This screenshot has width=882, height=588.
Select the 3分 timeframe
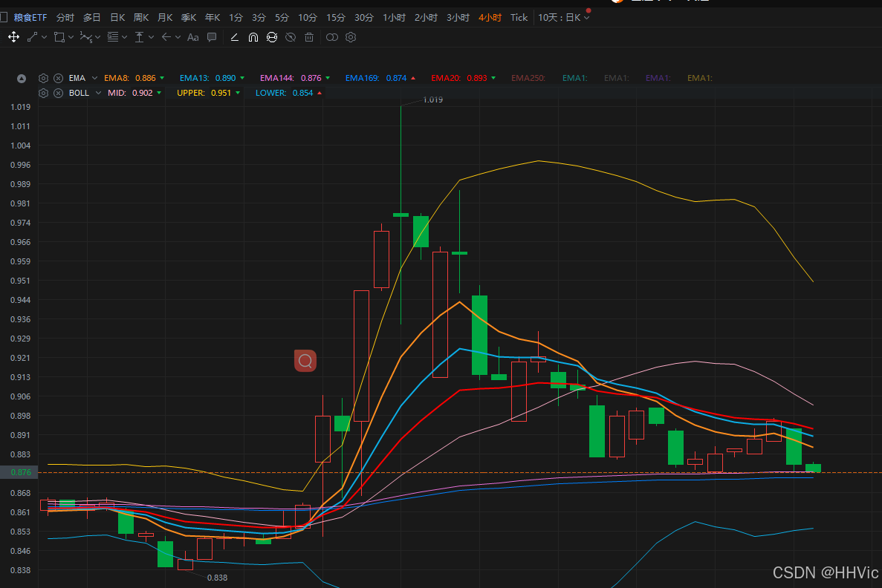click(x=259, y=17)
